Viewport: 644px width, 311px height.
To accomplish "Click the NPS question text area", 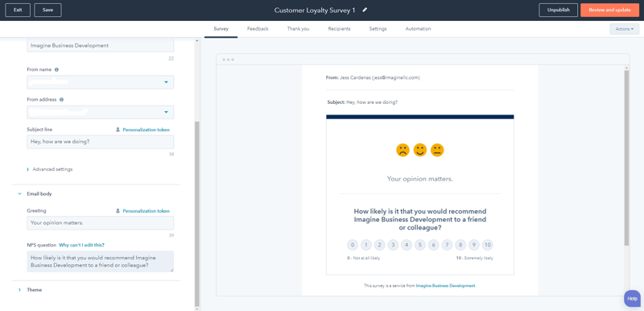I will point(100,261).
